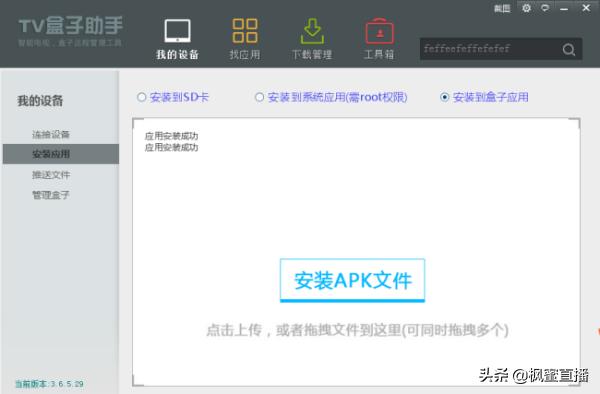The image size is (600, 394).
Task: Close the TV盒子助手 window
Action: 586,8
